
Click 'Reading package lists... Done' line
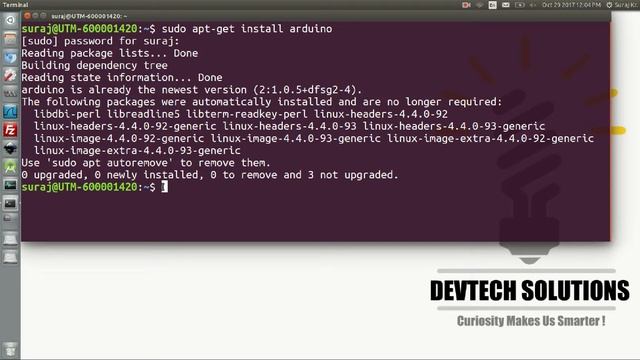pyautogui.click(x=110, y=53)
